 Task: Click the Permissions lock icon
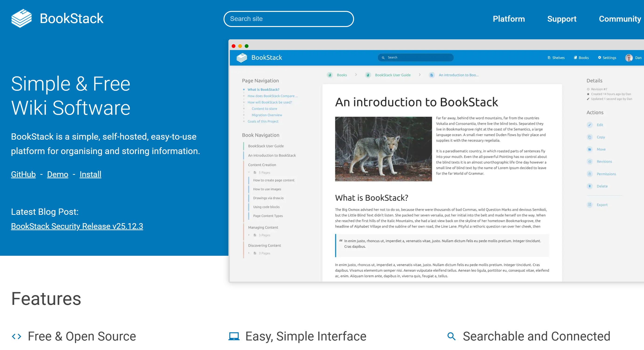589,174
